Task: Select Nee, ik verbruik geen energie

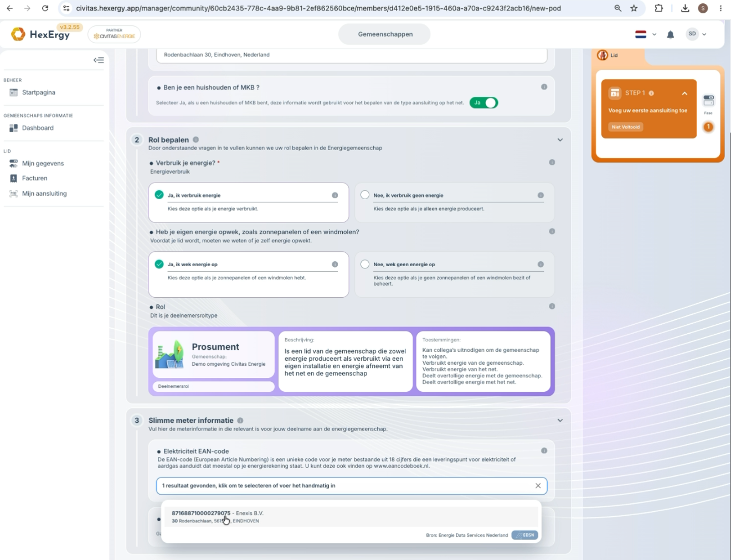Action: [455, 203]
